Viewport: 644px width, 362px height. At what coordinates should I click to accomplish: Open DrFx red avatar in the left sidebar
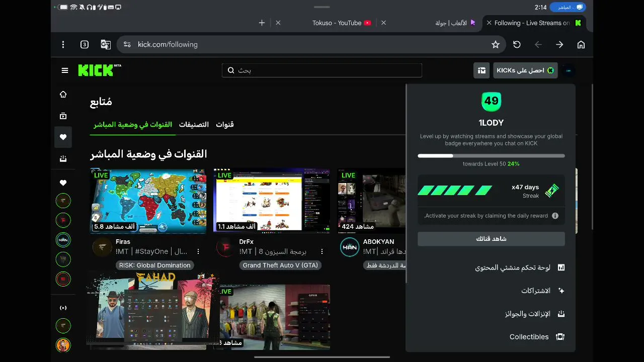(63, 220)
